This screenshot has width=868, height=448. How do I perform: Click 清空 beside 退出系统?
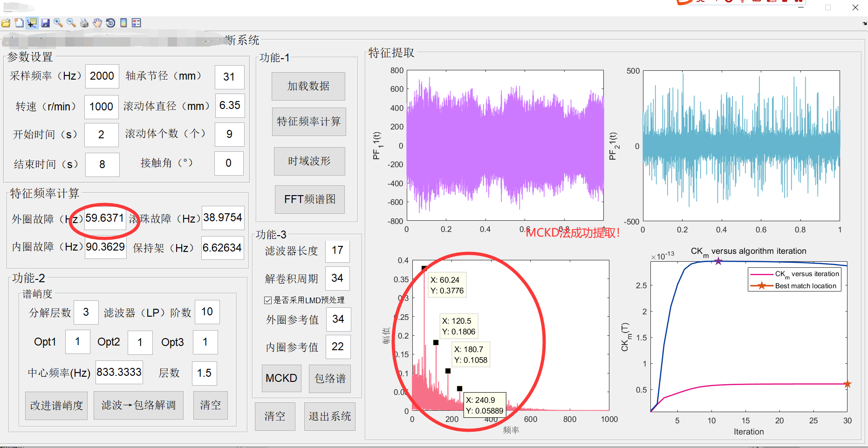coord(275,416)
